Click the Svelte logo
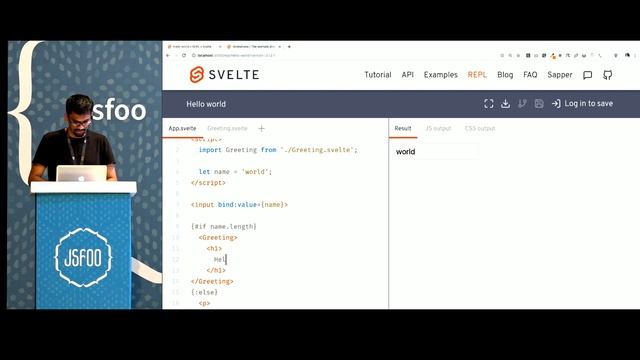Screen dimensions: 640x360 (x=224, y=75)
